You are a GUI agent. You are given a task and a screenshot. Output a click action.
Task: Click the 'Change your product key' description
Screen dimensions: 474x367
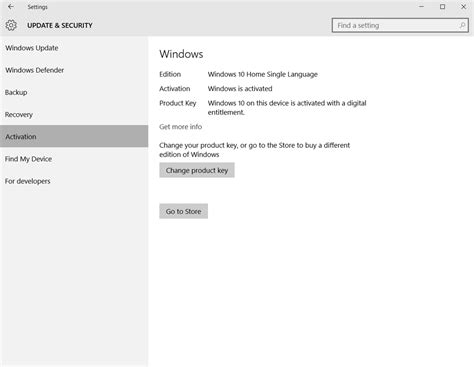(x=255, y=150)
